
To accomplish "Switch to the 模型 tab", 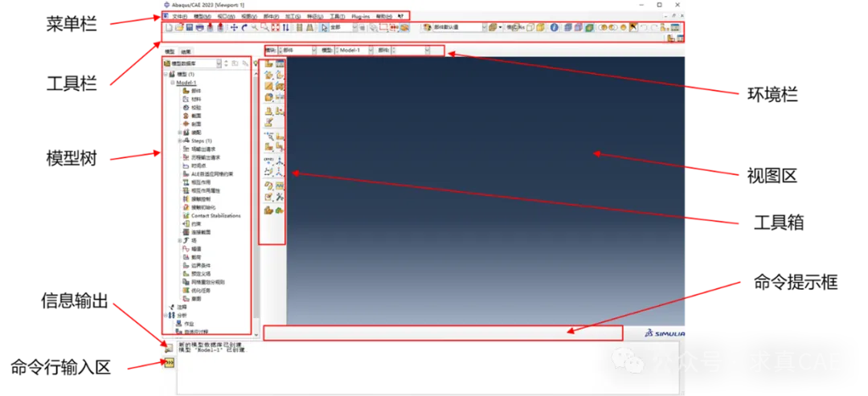I will click(170, 51).
